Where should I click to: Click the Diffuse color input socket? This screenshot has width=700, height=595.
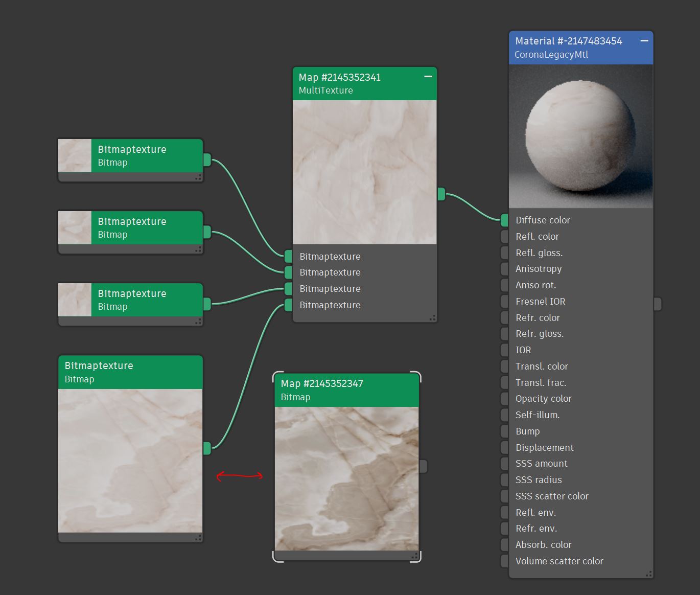coord(505,220)
